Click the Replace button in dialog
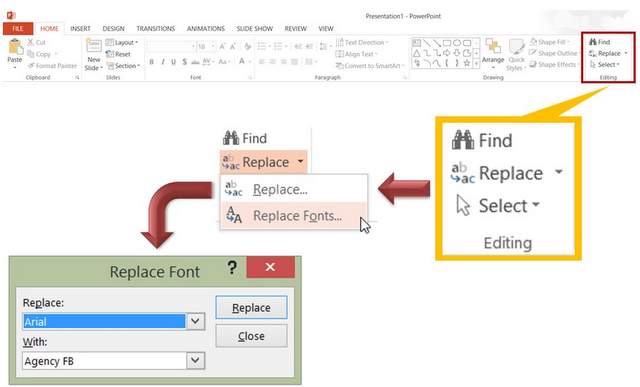Viewport: 640px width, 387px height. pos(251,307)
